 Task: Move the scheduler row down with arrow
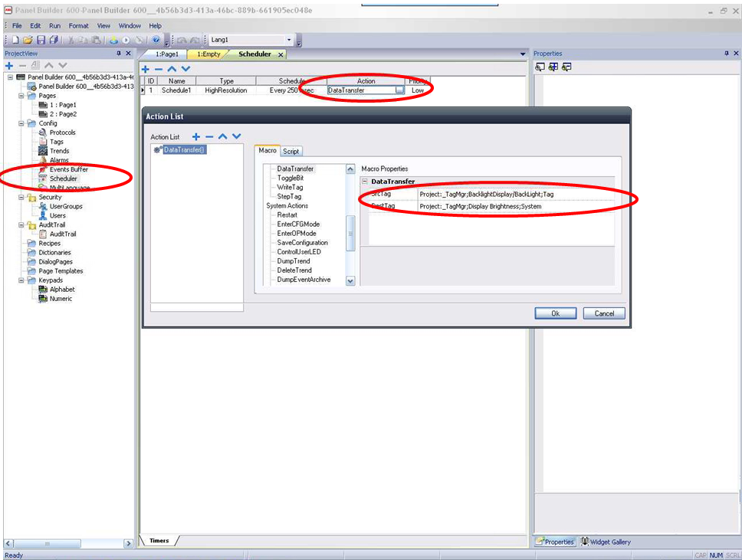point(185,69)
